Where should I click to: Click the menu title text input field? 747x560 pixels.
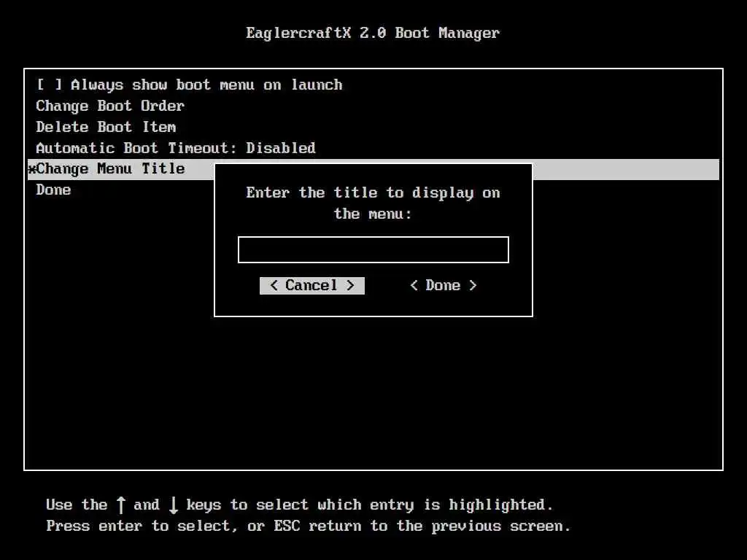(373, 249)
